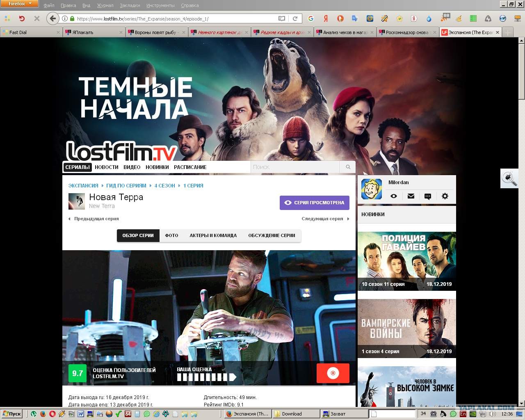Click the stop loading X icon

[37, 18]
